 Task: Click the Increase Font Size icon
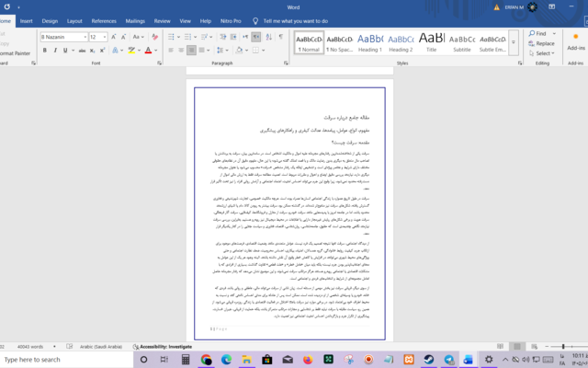click(114, 37)
